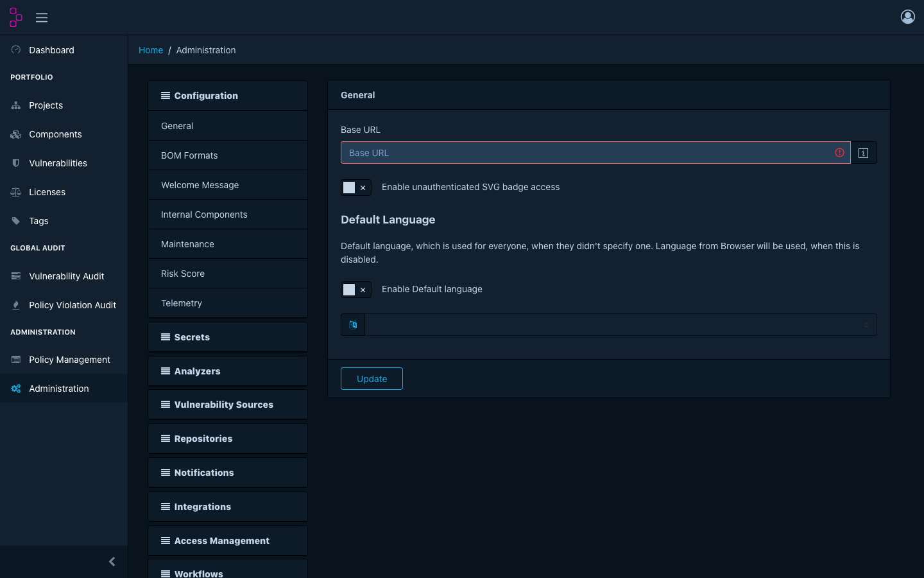Open the user profile icon

[907, 17]
